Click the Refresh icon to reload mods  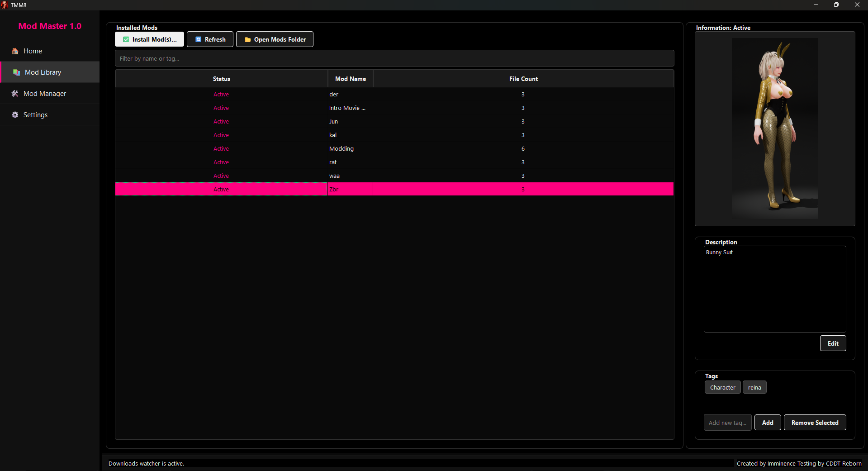tap(199, 39)
